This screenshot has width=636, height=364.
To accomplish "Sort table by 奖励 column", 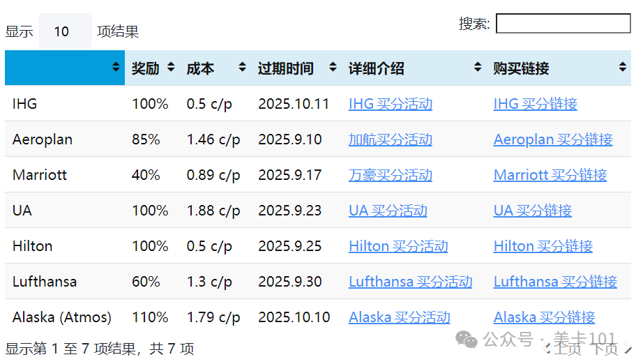I will (152, 68).
